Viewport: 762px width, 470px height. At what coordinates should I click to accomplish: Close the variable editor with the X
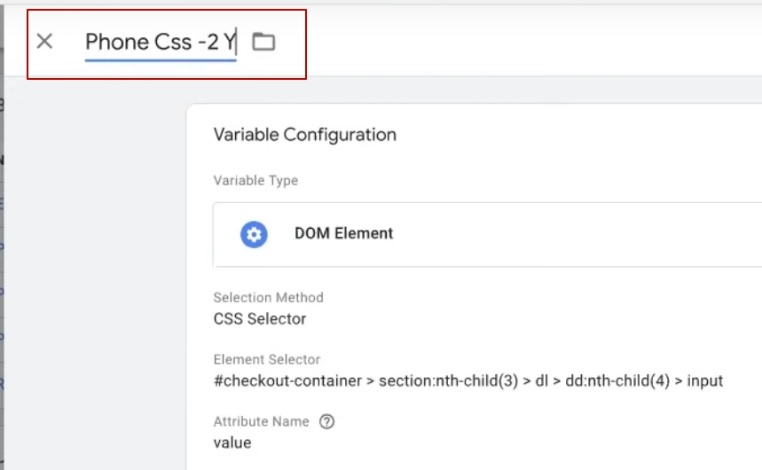(x=44, y=42)
